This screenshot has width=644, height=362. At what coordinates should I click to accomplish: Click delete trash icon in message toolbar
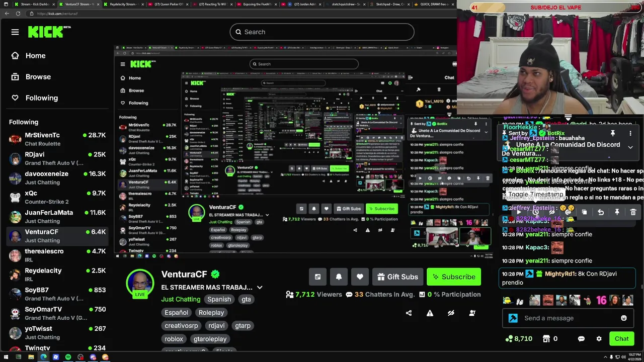click(633, 212)
